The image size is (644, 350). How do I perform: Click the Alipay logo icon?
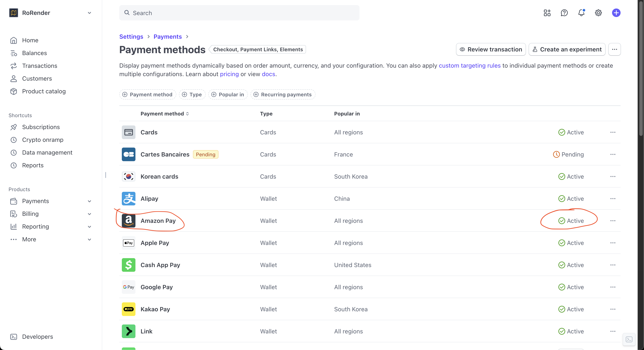(128, 199)
